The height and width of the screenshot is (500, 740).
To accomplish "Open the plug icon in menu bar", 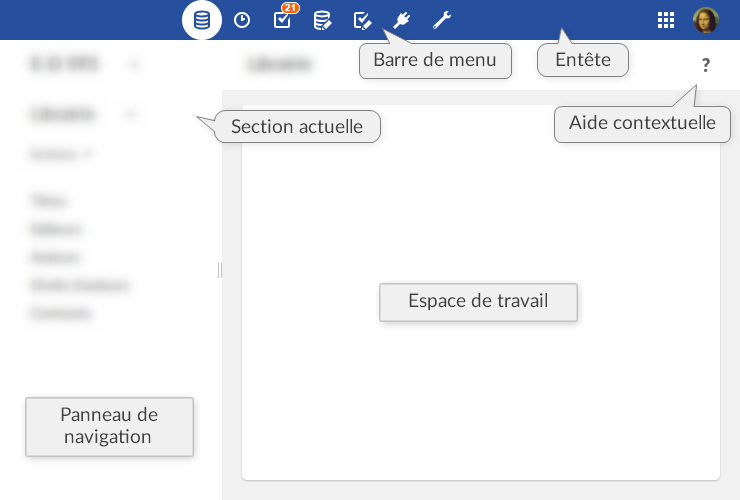I will pos(402,20).
